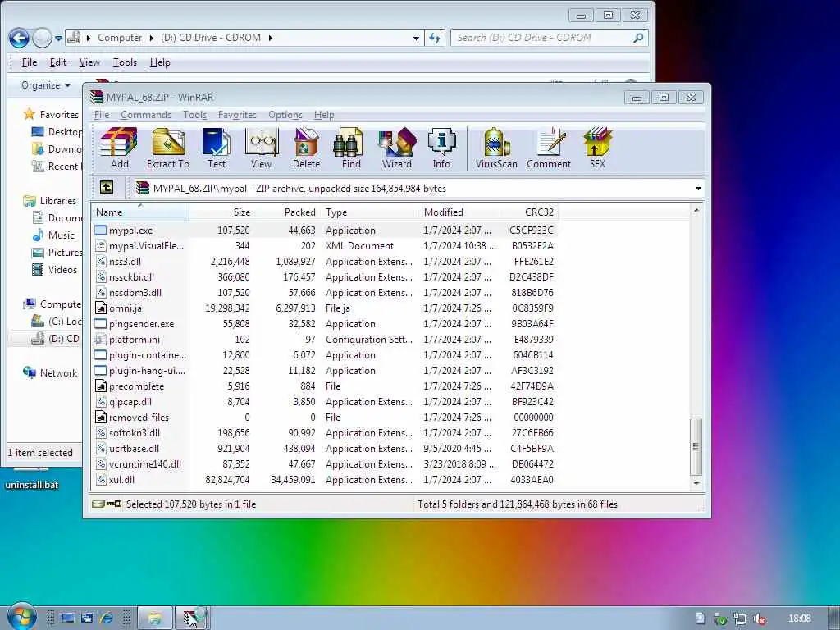Click the muted volume tray icon
This screenshot has width=840, height=630.
click(759, 619)
